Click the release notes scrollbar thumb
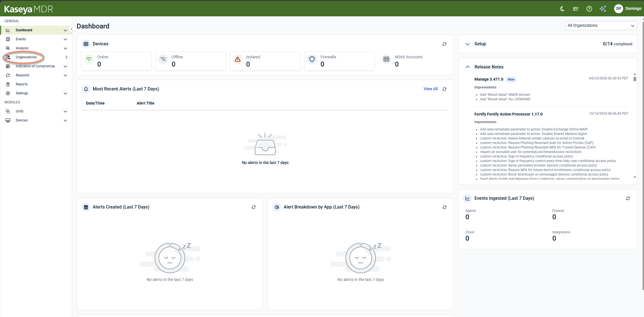The height and width of the screenshot is (317, 644). tap(635, 79)
